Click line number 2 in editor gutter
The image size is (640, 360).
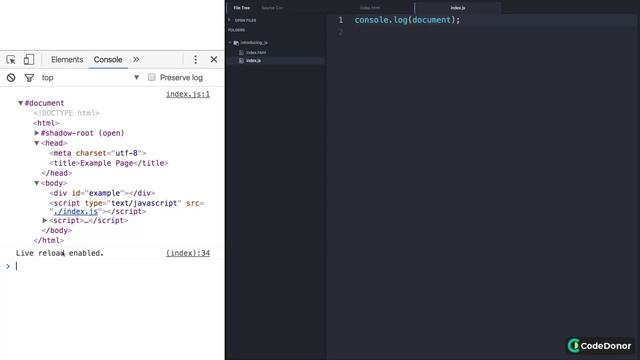pos(340,32)
